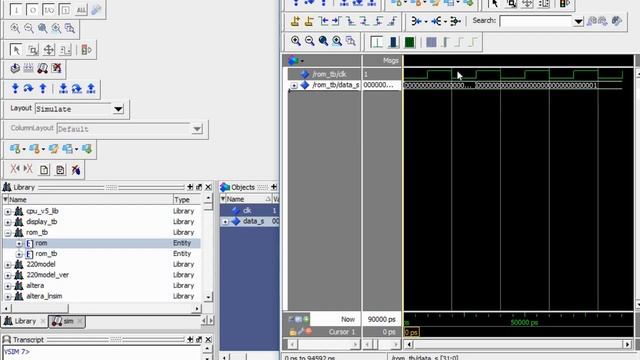The image size is (640, 360).
Task: Expand cpu_v5_lib in Library tree
Action: point(8,211)
